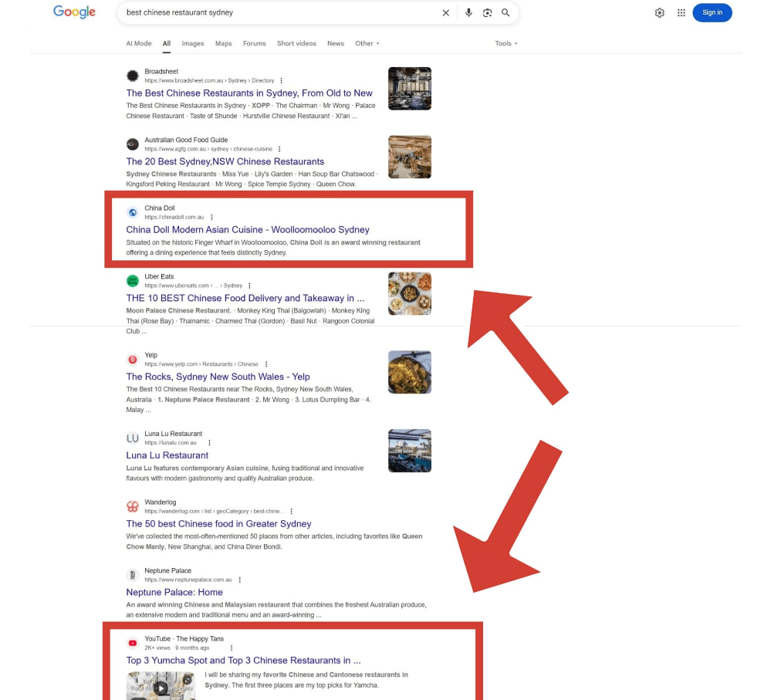Image resolution: width=771 pixels, height=700 pixels.
Task: Click the China Doll globe favicon
Action: [132, 212]
